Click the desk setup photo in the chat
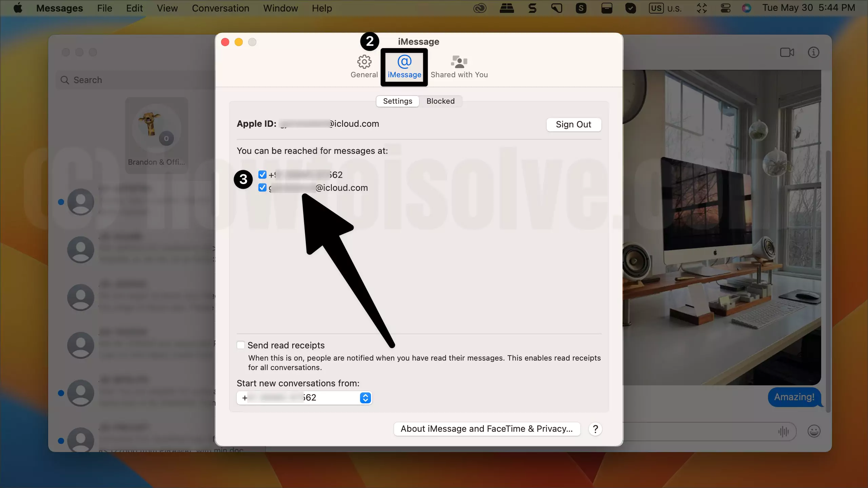This screenshot has height=488, width=868. click(x=722, y=227)
